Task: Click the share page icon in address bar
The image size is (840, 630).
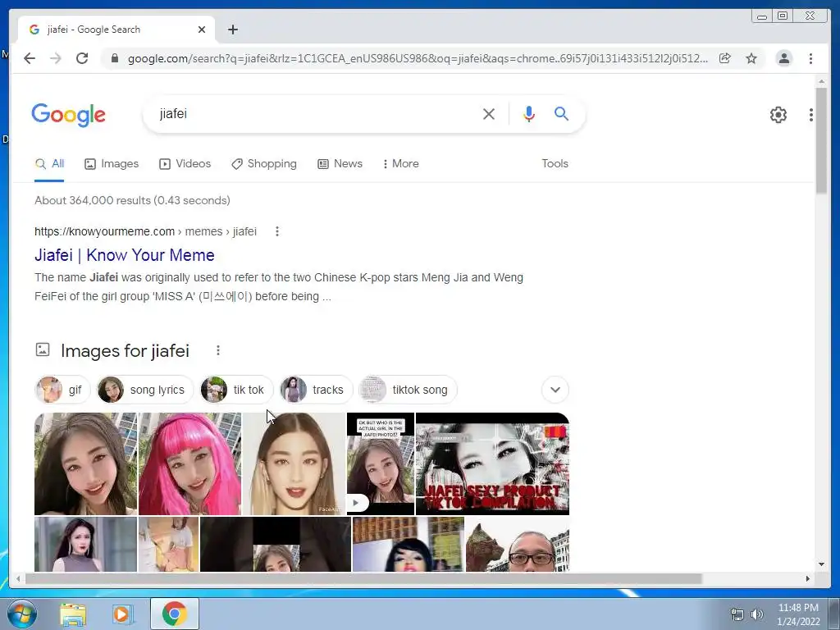Action: [x=725, y=58]
